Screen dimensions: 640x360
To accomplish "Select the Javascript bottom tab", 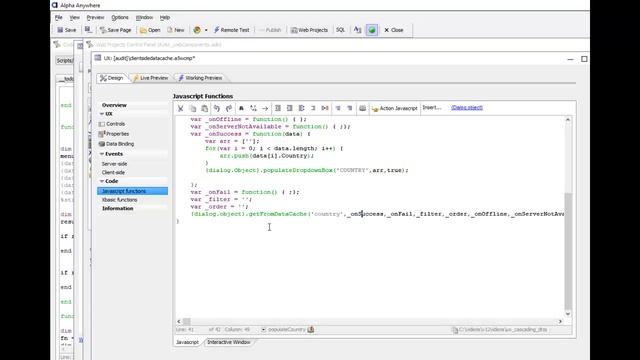I will pos(187,342).
